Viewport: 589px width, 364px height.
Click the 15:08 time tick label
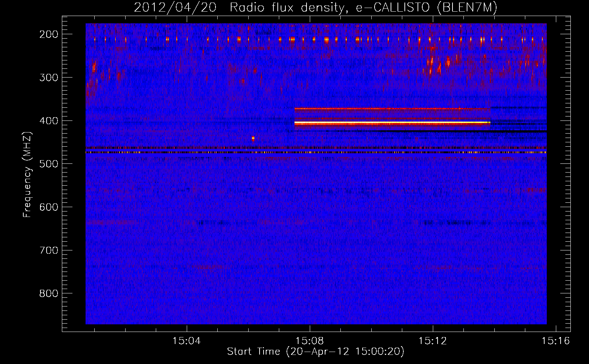tap(310, 341)
